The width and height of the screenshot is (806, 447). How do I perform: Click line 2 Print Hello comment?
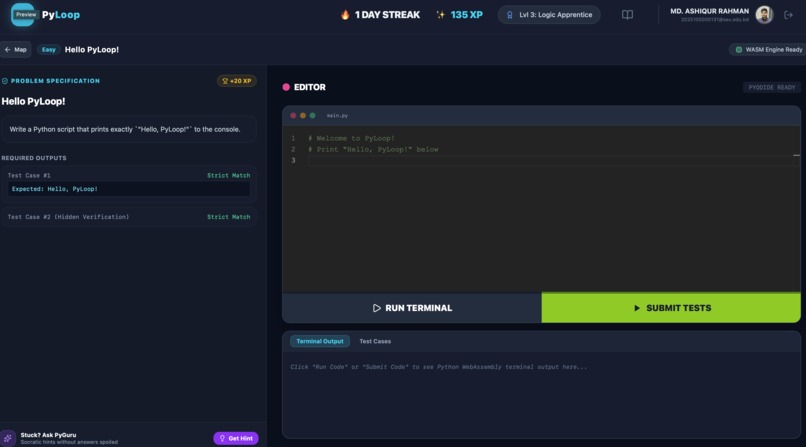coord(373,150)
